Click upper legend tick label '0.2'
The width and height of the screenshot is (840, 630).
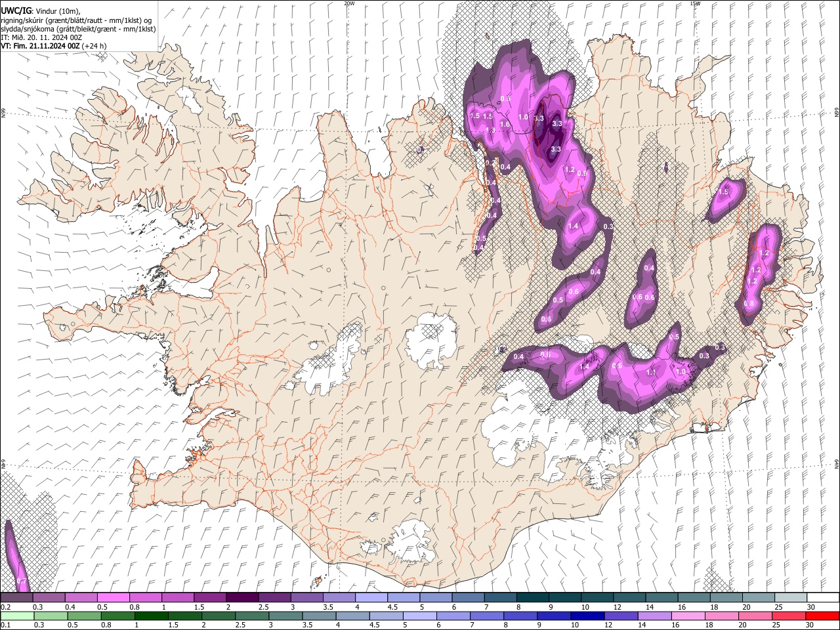coord(5,607)
